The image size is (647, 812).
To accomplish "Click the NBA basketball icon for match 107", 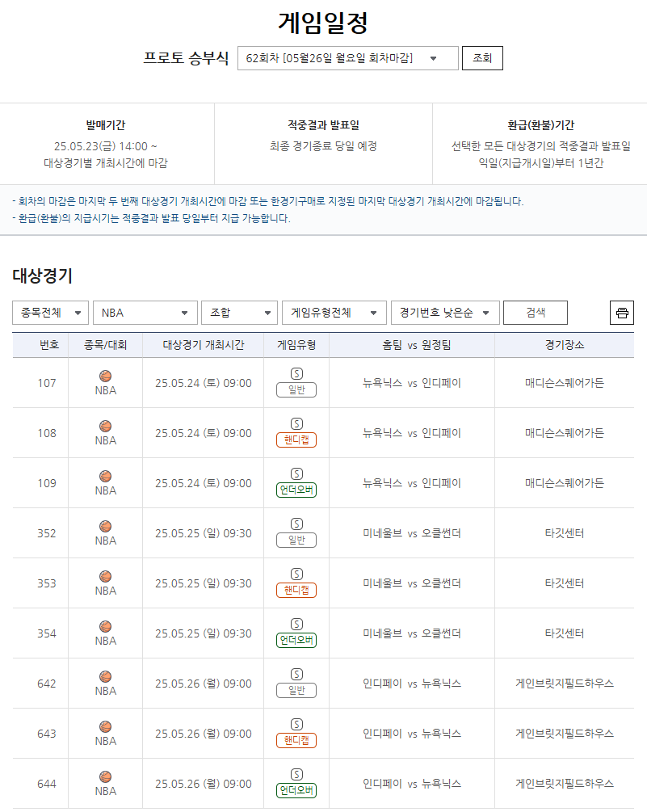I will [x=104, y=377].
